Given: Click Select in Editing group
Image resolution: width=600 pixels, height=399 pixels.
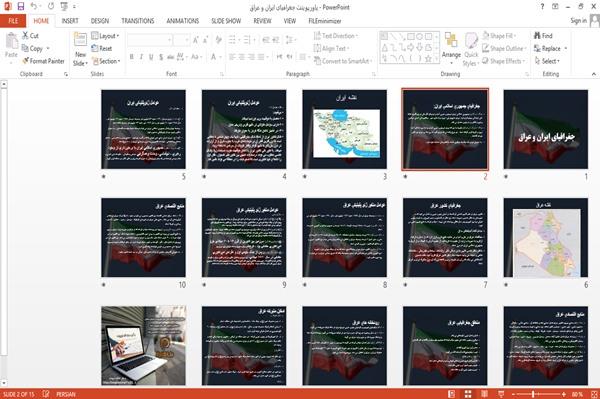Looking at the screenshot, I should 547,61.
